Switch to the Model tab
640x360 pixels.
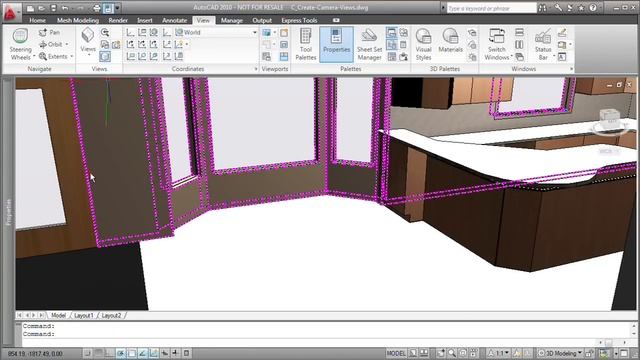(58, 316)
